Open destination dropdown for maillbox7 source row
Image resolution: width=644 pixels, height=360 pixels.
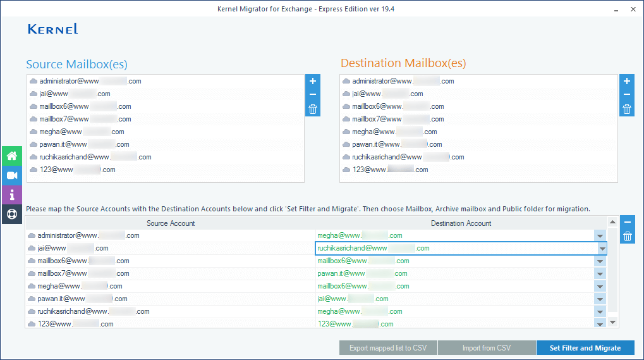600,274
